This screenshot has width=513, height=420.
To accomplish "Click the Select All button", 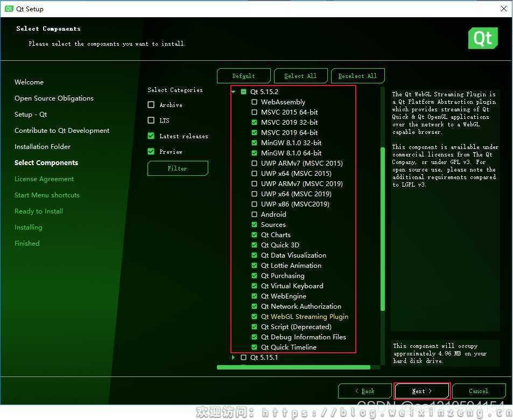I will coord(301,76).
